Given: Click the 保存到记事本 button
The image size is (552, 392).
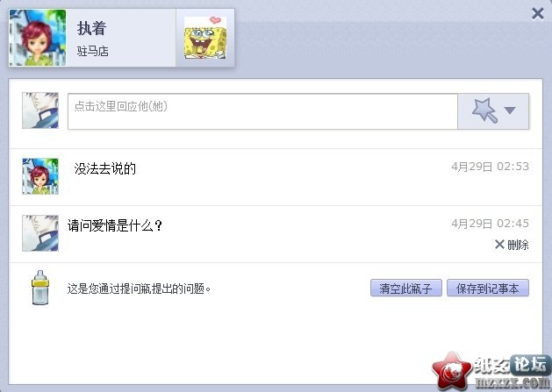Looking at the screenshot, I should pyautogui.click(x=488, y=289).
